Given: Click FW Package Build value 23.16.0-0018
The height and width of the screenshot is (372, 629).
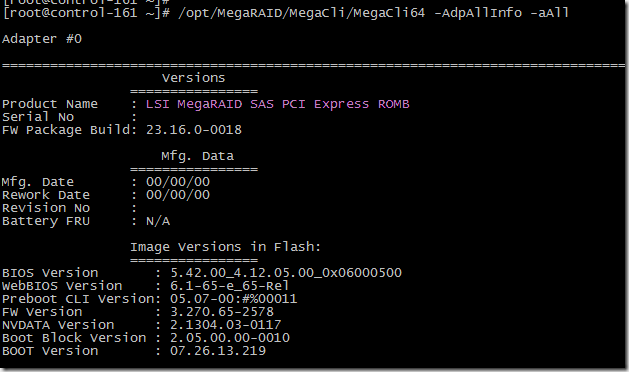Looking at the screenshot, I should 194,130.
